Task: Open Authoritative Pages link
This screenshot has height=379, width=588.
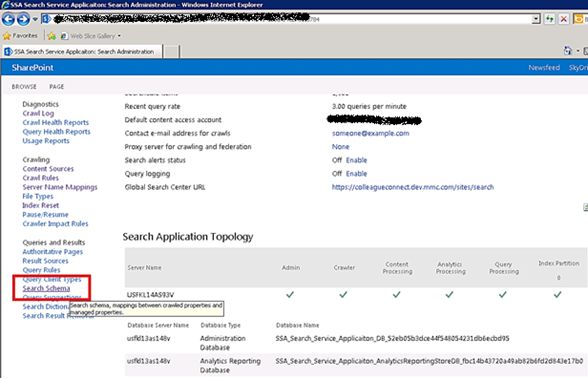Action: tap(52, 252)
